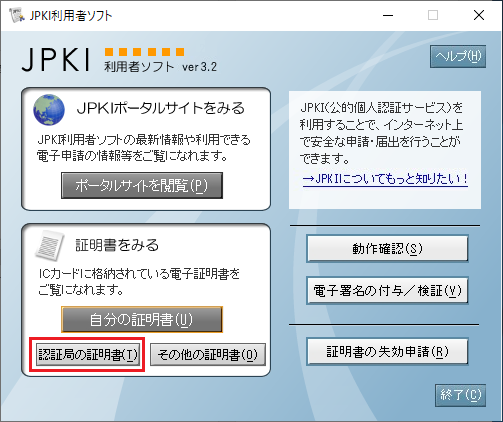Click the large JPKI logo text
The height and width of the screenshot is (422, 503).
[56, 60]
